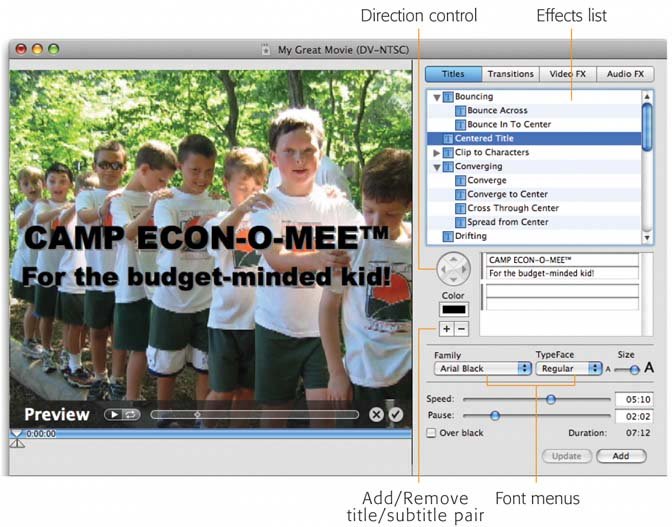Open the Video FX tab
This screenshot has height=527, width=672.
[567, 74]
